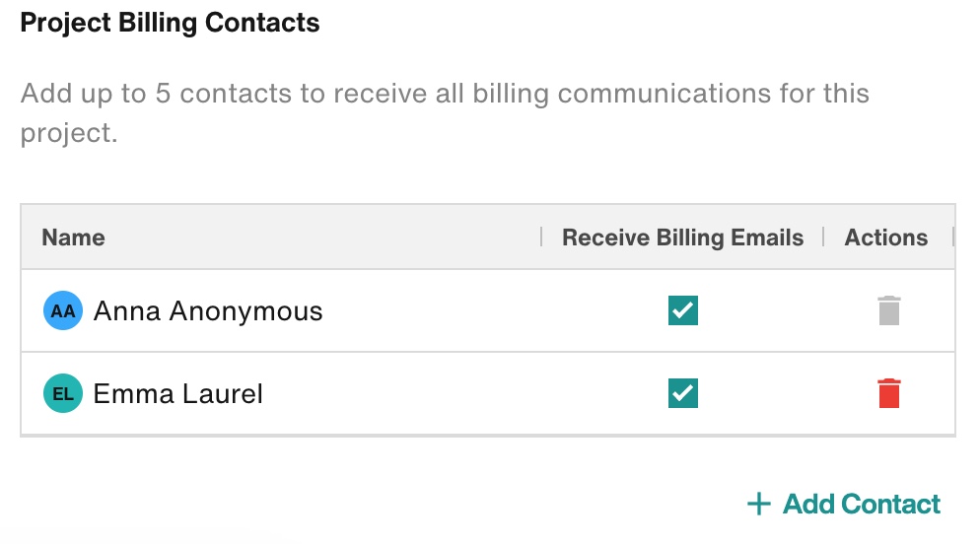The image size is (980, 544).
Task: Select the Emma Laurel contact name
Action: point(178,393)
